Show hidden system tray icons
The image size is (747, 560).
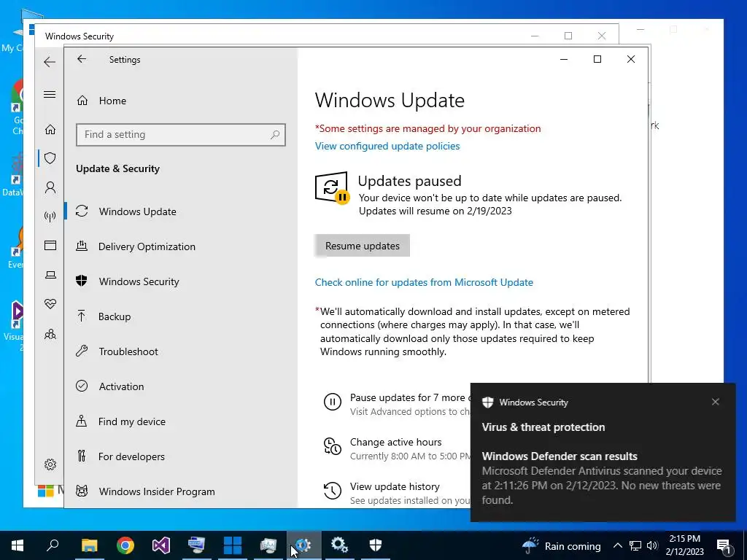[617, 545]
